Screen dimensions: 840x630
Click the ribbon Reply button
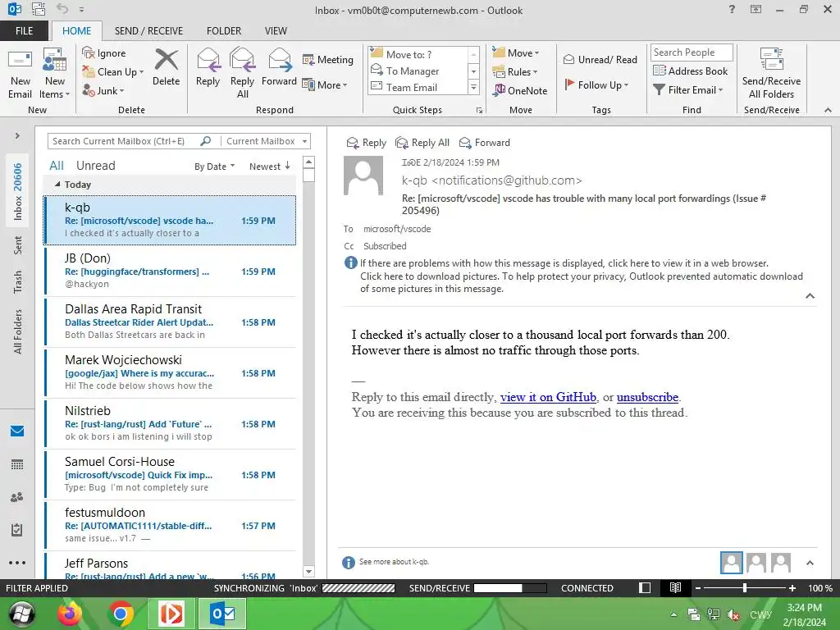pos(208,67)
